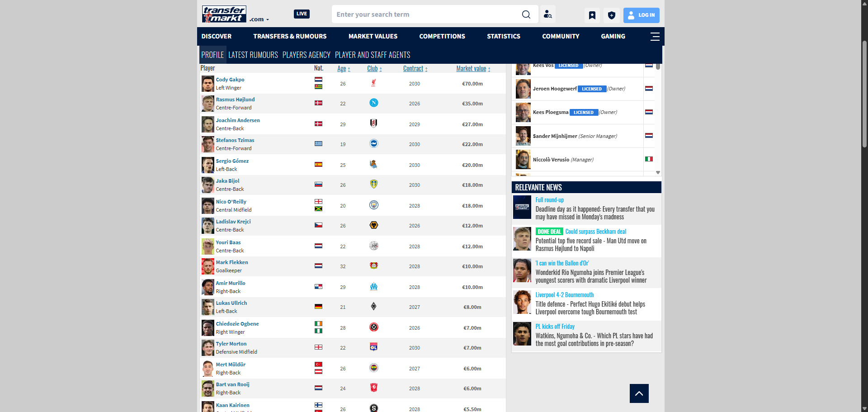Sort the table by Club
Screen dimensions: 868x412
pos(374,69)
